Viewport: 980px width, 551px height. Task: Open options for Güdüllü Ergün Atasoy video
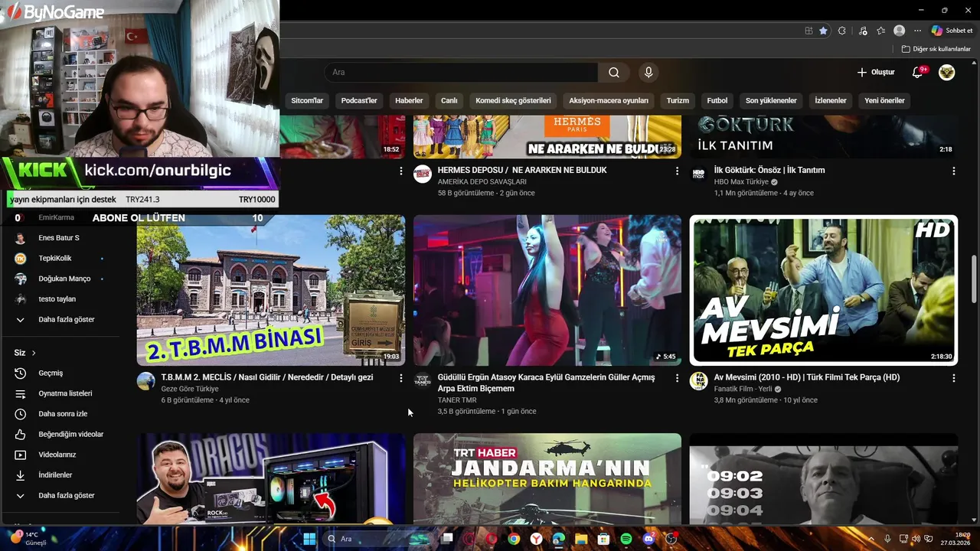tap(677, 378)
